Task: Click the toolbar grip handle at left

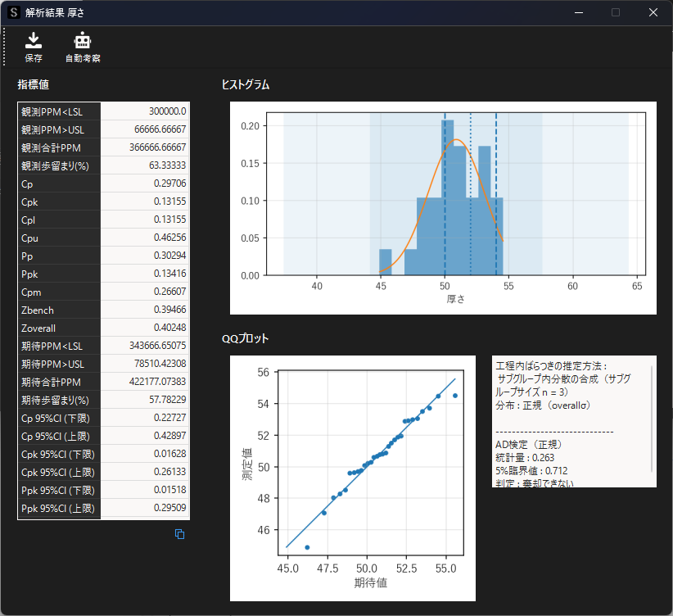Action: click(x=5, y=48)
